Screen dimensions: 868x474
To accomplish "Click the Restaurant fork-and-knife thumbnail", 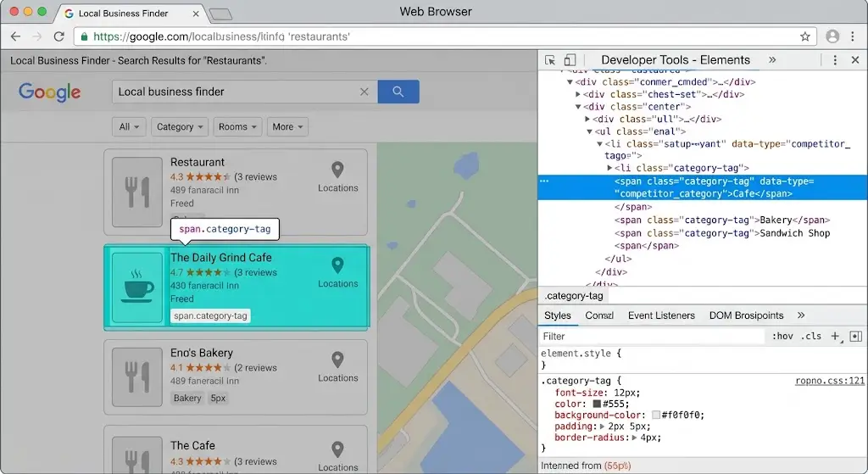I will click(136, 192).
